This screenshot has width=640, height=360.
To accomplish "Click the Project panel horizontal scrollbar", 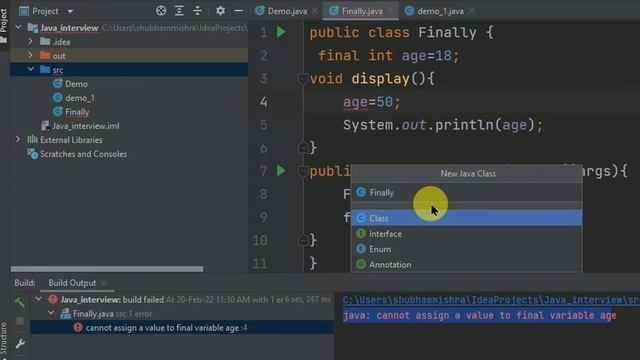I will 107,269.
